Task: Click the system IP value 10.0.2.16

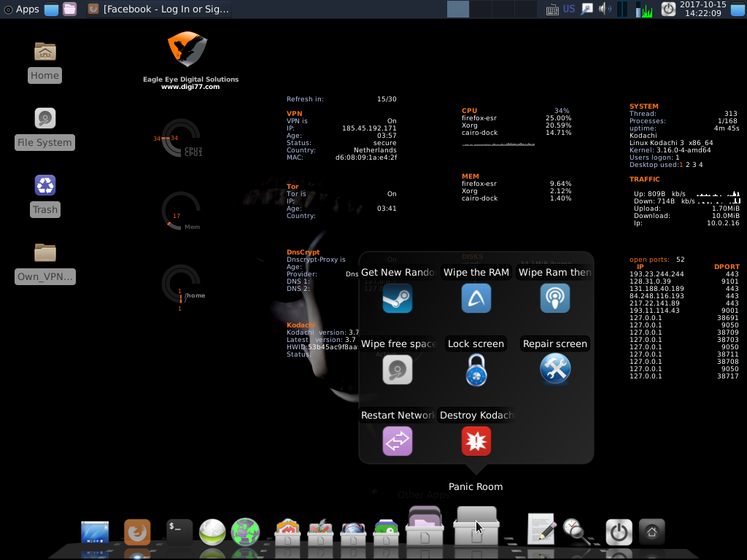Action: pos(723,223)
